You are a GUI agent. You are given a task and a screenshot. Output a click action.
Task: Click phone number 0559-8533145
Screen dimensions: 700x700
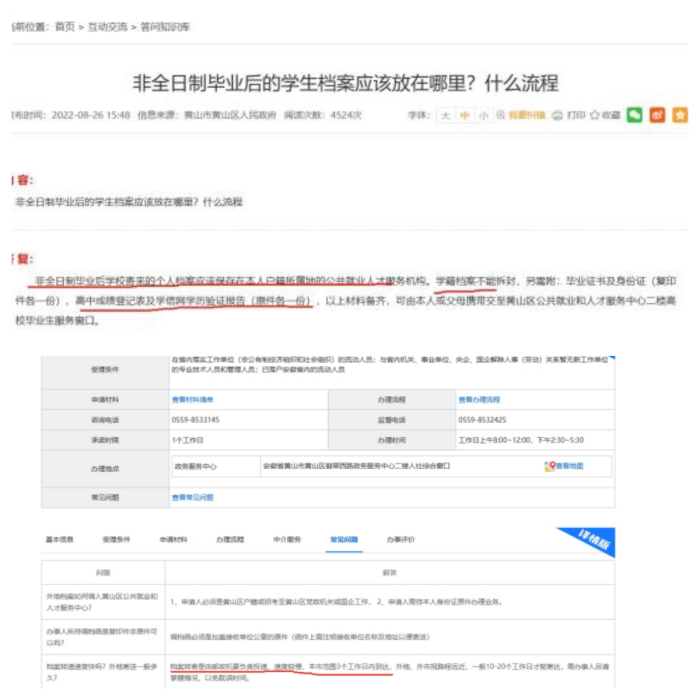tap(196, 420)
